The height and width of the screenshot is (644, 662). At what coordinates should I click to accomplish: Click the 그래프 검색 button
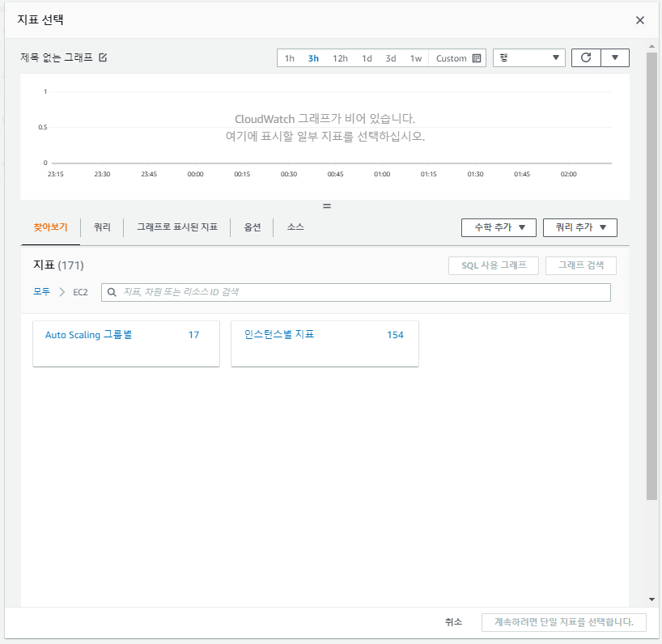(x=581, y=266)
